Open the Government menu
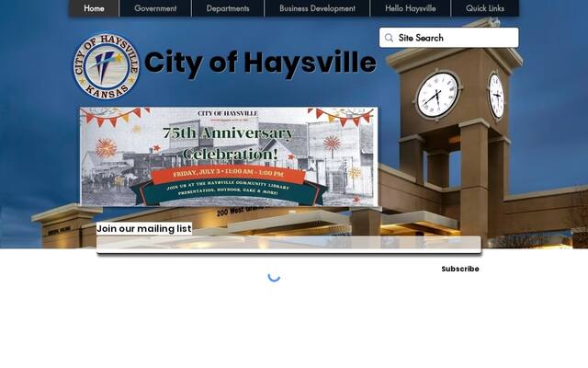This screenshot has height=368, width=588. pos(155,8)
